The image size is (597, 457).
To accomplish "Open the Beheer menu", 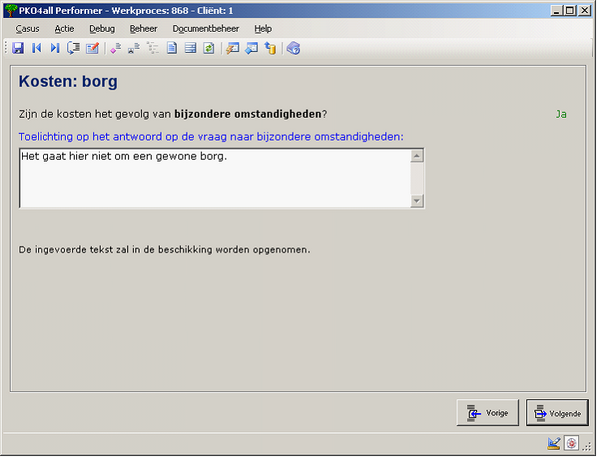I will point(143,29).
